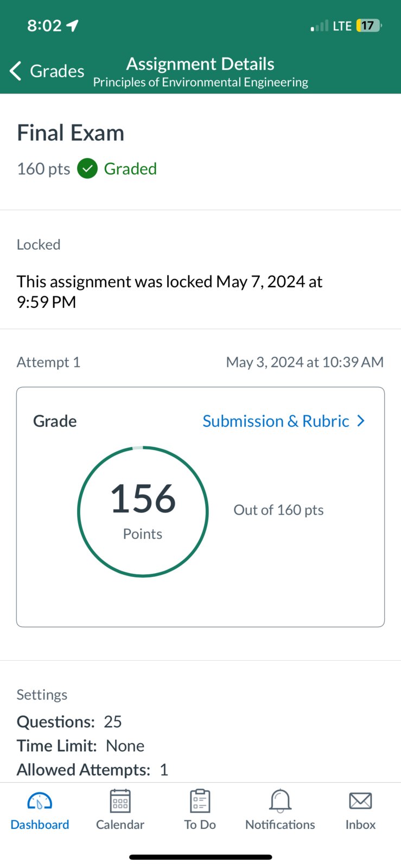Tap the back chevron next to Grades
The height and width of the screenshot is (868, 401).
(16, 71)
